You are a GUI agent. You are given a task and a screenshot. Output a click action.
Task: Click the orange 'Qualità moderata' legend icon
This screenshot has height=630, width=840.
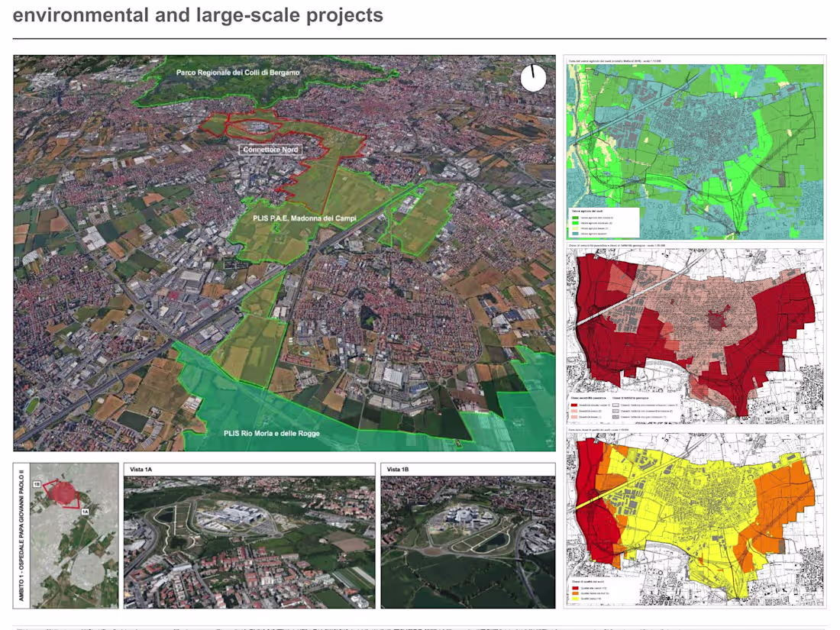[575, 593]
